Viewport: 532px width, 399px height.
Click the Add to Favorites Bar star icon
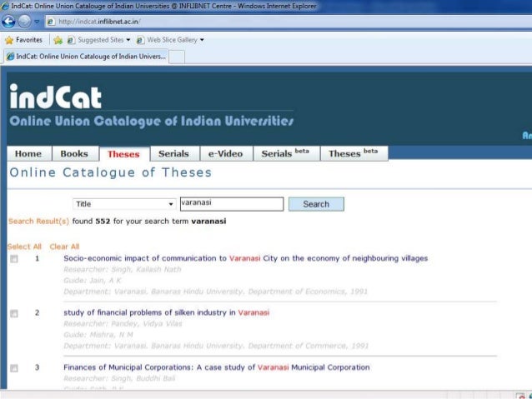pyautogui.click(x=58, y=40)
